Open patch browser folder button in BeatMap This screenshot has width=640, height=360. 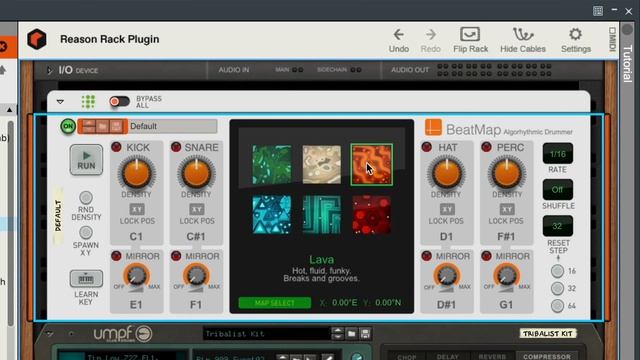click(x=102, y=126)
